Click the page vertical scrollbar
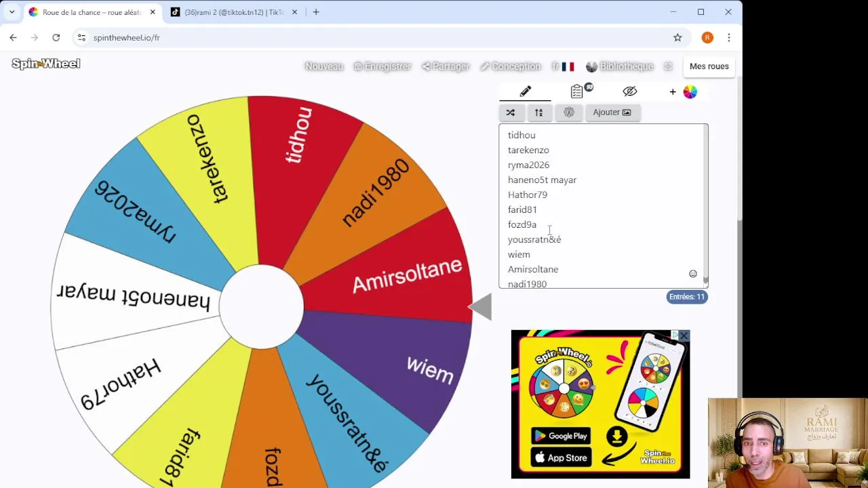Image resolution: width=868 pixels, height=488 pixels. (x=739, y=149)
